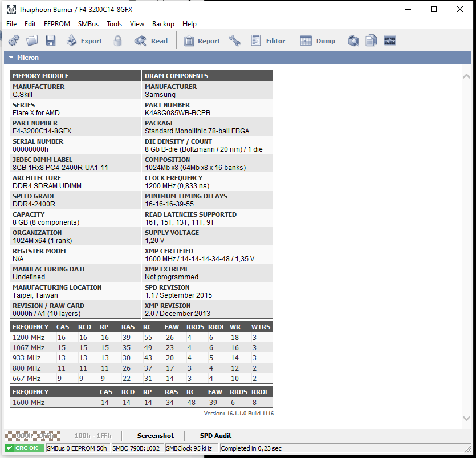Open the Tools menu

(114, 24)
